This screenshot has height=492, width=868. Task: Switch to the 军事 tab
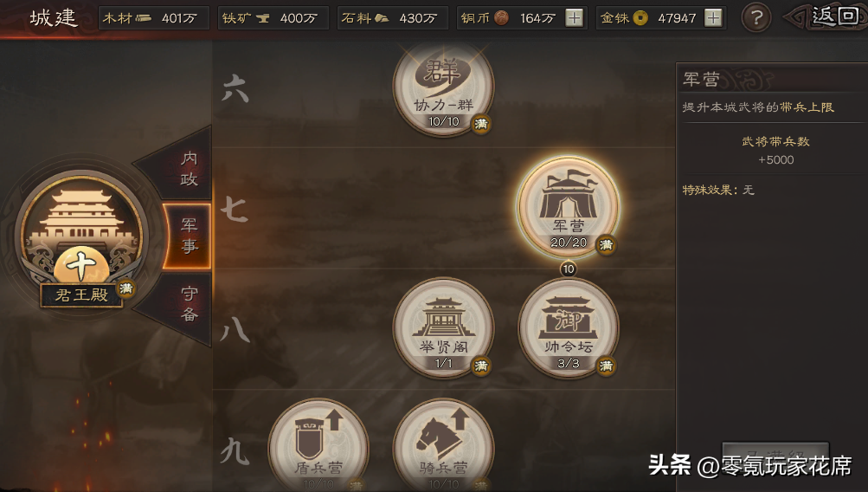point(188,236)
